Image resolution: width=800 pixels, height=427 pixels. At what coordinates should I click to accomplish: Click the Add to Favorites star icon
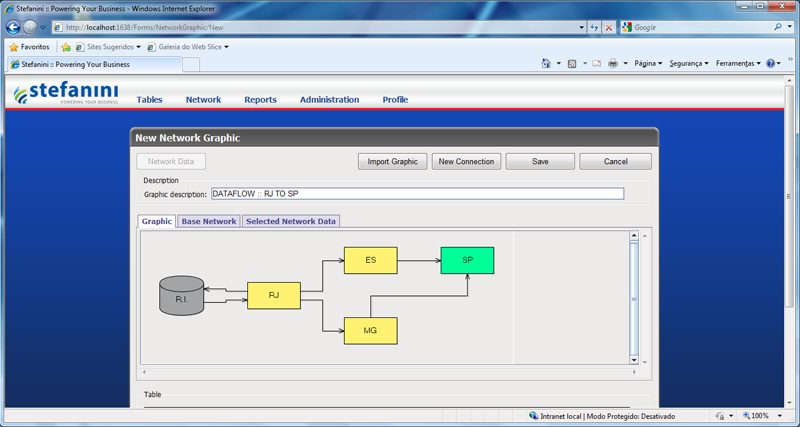(66, 46)
